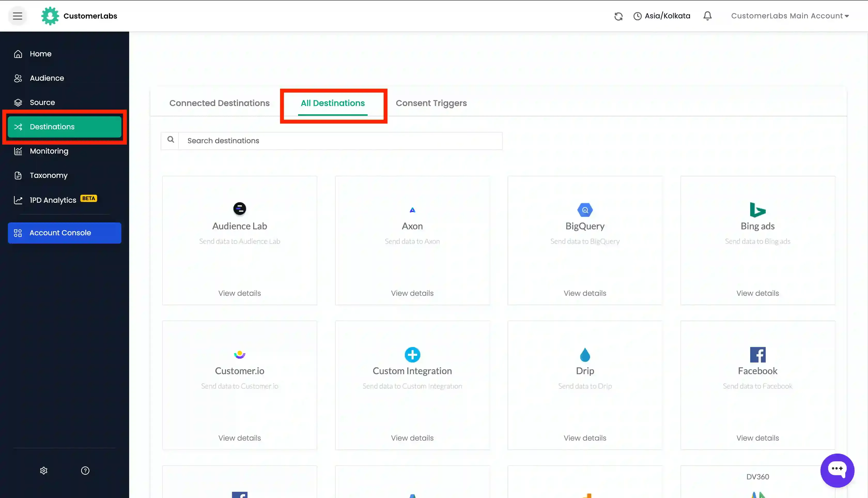Expand the CustomerLabs Main Account dropdown
Viewport: 868px width, 498px height.
click(x=790, y=16)
